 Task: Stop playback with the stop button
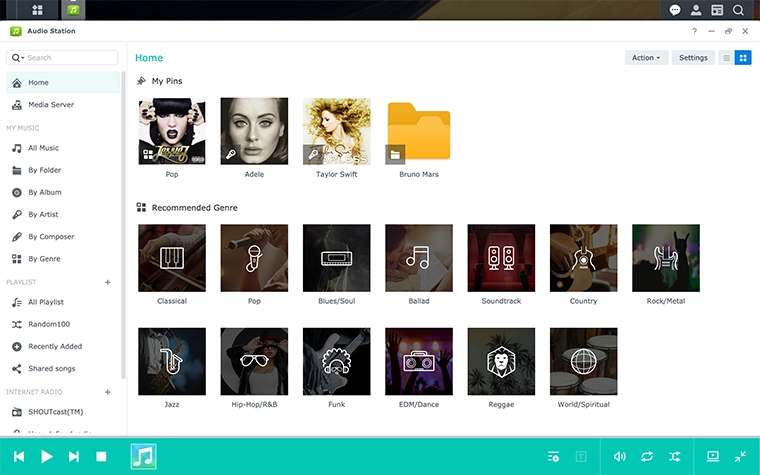pyautogui.click(x=101, y=456)
